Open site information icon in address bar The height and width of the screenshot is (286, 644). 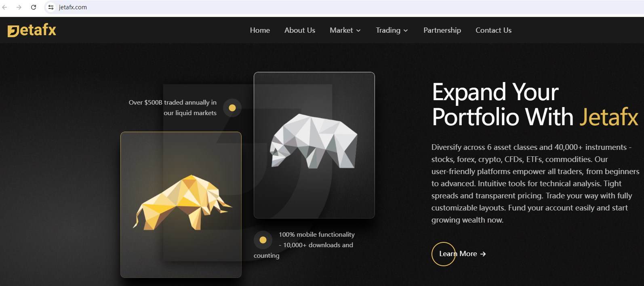click(51, 7)
